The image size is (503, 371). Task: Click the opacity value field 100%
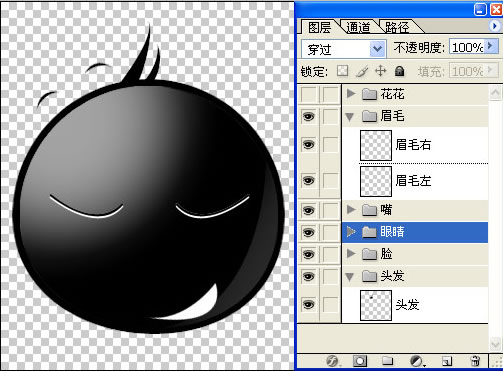pyautogui.click(x=467, y=47)
